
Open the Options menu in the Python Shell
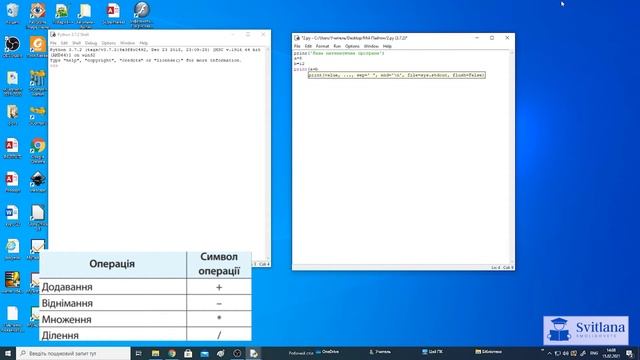(109, 43)
